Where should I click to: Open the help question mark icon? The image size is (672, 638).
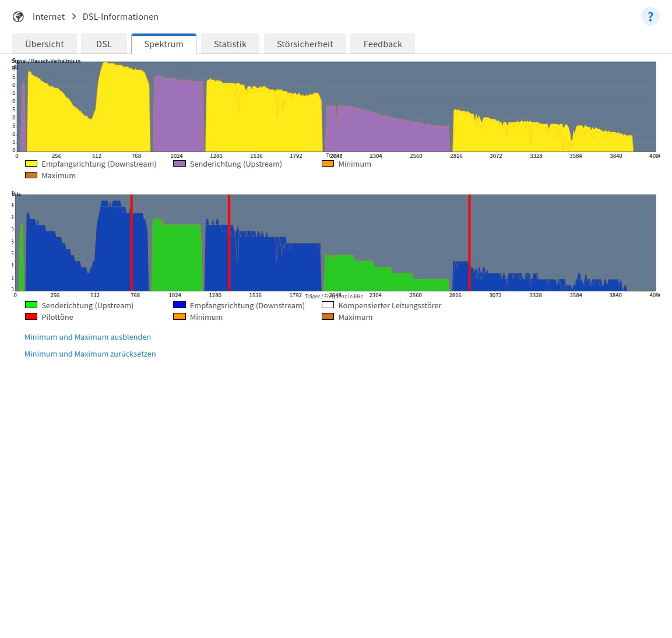pyautogui.click(x=650, y=17)
